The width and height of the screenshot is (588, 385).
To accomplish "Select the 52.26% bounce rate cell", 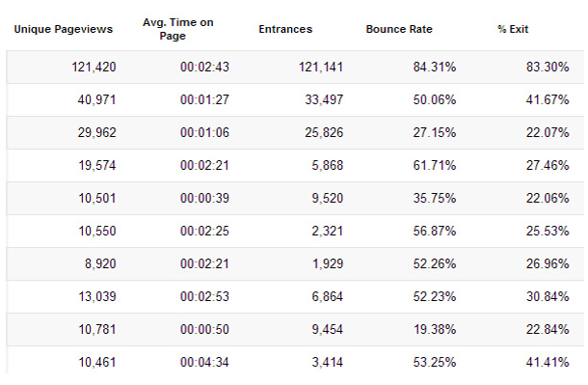I will point(435,263).
